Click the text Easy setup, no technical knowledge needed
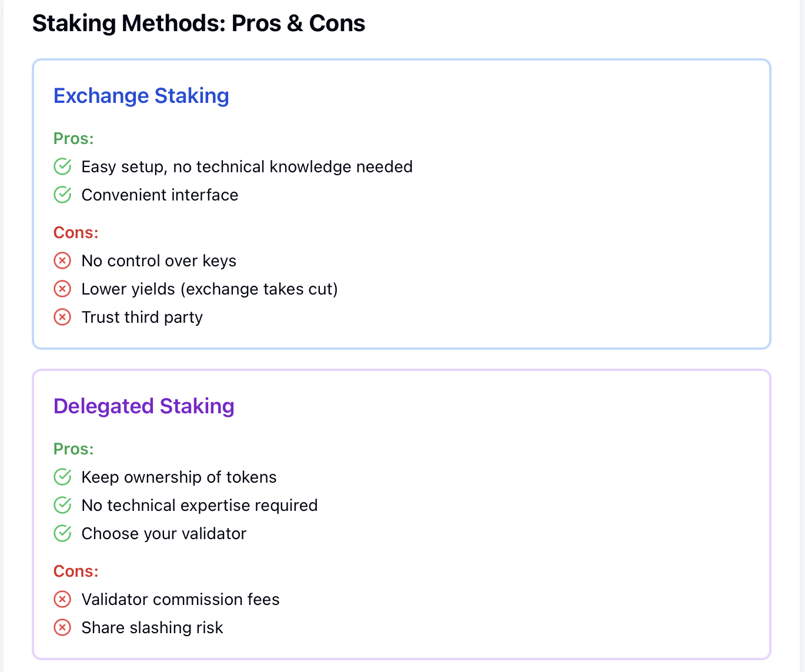The height and width of the screenshot is (672, 805). tap(247, 167)
